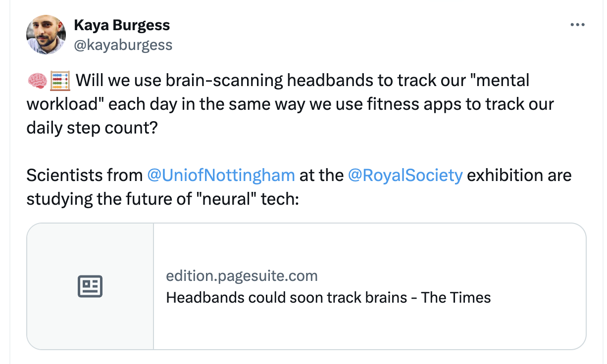Open the three-dot more options menu

577,25
